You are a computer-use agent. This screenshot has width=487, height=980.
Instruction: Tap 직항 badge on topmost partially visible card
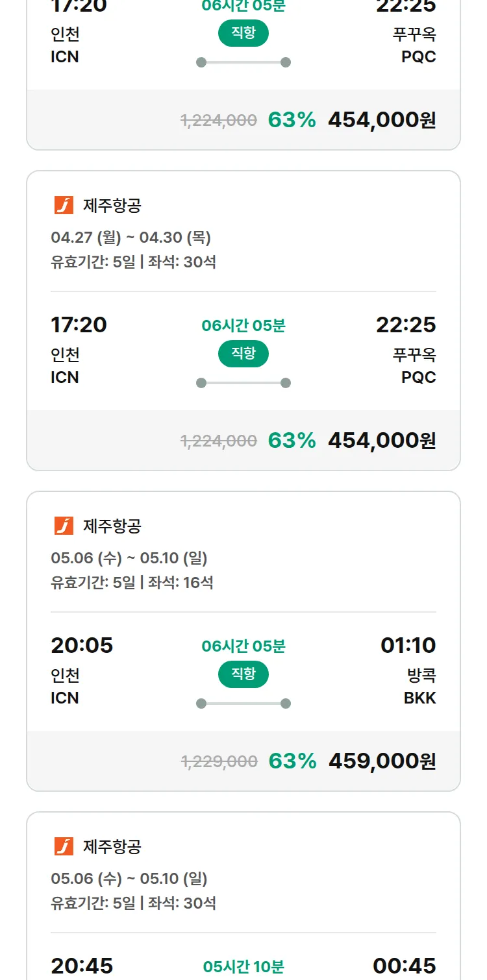click(x=243, y=34)
